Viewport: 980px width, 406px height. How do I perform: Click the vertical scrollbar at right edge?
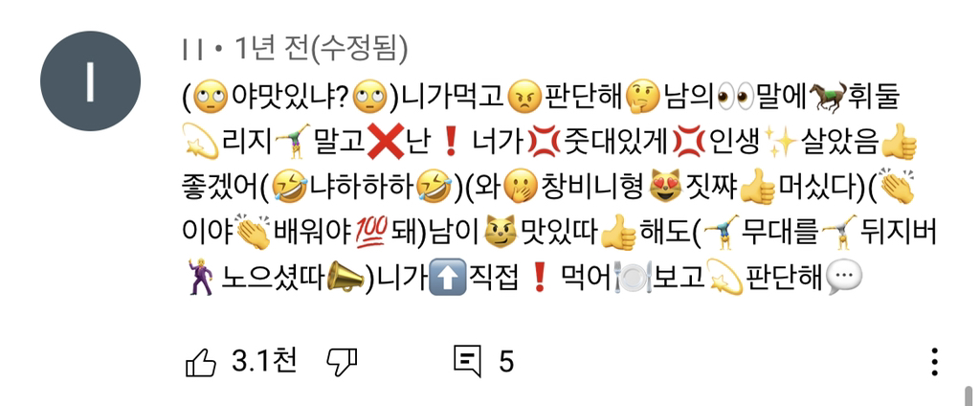(x=969, y=395)
